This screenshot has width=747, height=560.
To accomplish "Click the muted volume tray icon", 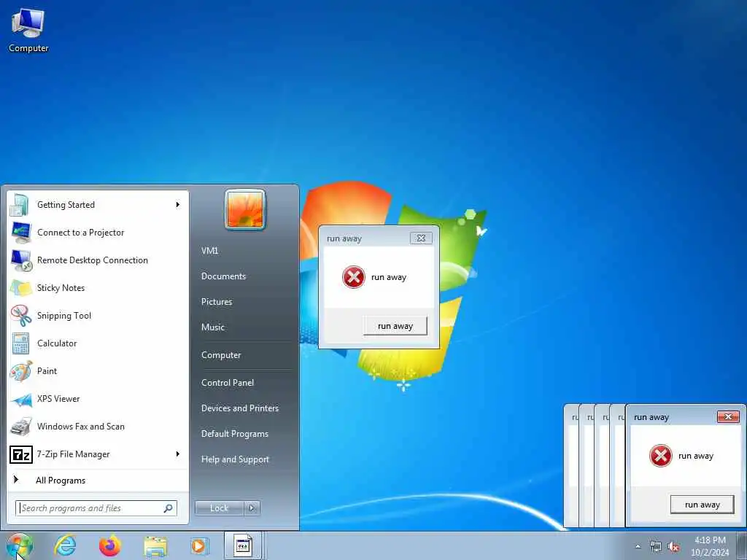I will [673, 547].
